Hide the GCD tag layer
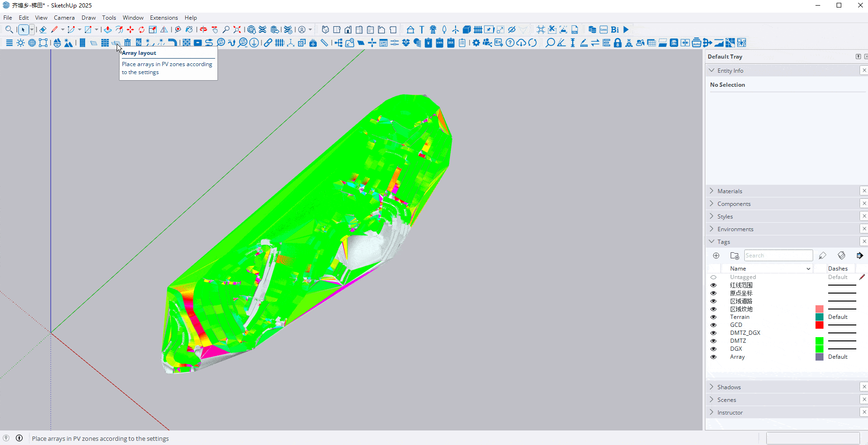This screenshot has height=445, width=868. coord(713,325)
